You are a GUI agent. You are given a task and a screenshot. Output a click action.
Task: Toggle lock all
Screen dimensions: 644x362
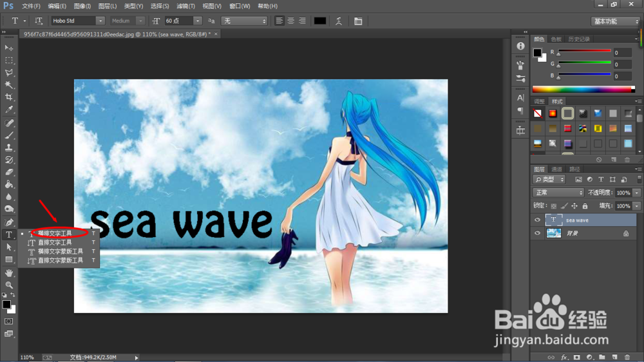point(585,206)
